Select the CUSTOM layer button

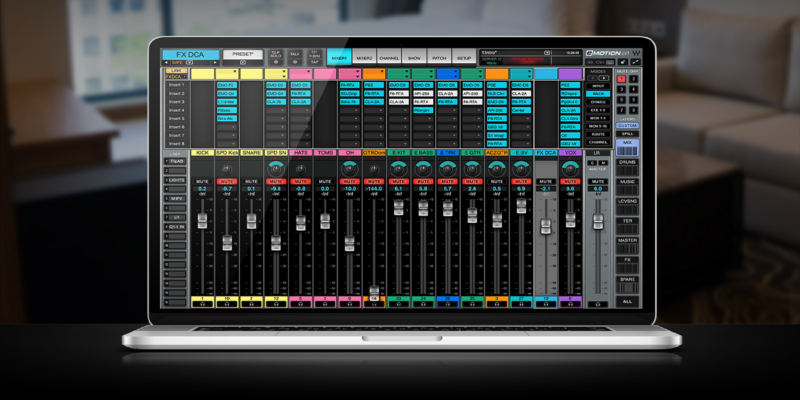coord(628,126)
